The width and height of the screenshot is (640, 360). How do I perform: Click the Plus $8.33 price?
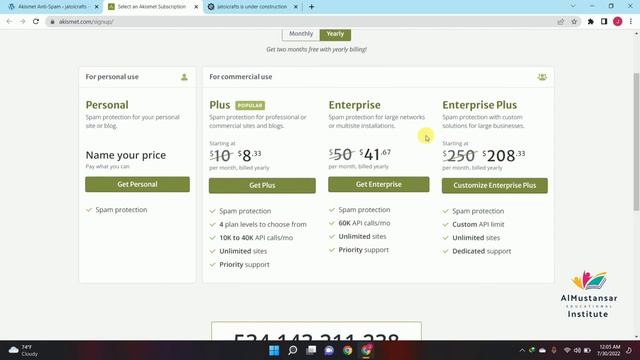(250, 156)
